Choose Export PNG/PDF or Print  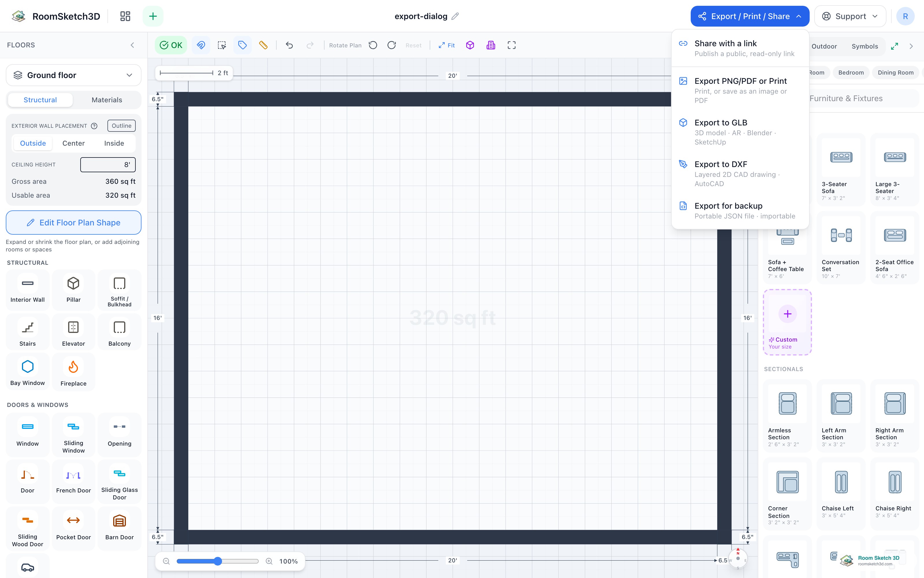click(740, 90)
